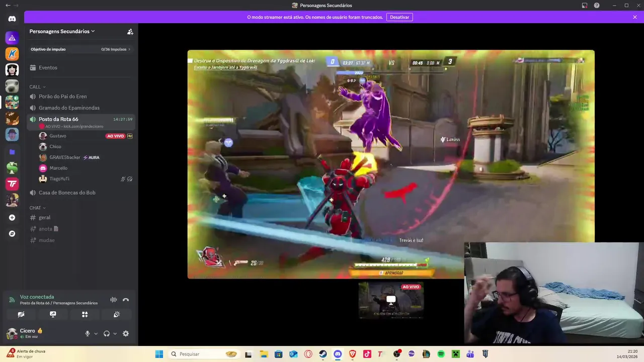Open Discord help question mark icon
The height and width of the screenshot is (362, 644).
click(x=597, y=6)
